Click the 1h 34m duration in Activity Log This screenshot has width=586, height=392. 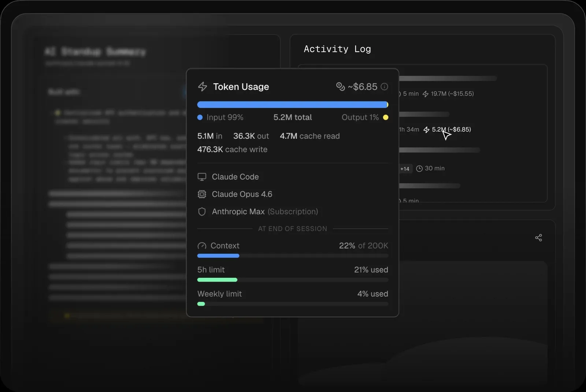point(409,130)
